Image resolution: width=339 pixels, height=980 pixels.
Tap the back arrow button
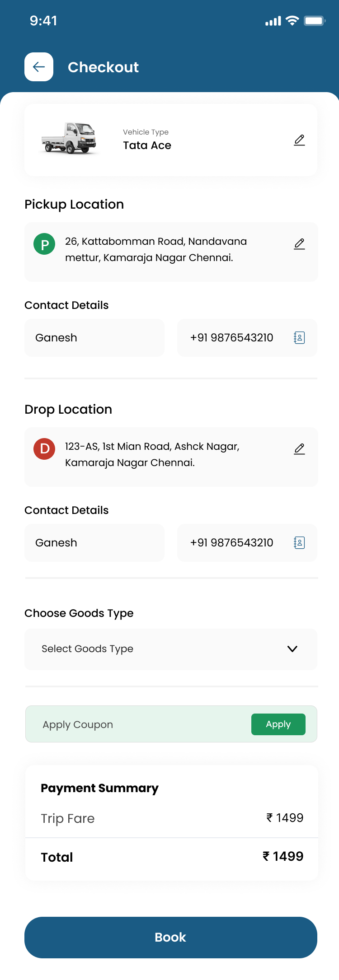[39, 67]
